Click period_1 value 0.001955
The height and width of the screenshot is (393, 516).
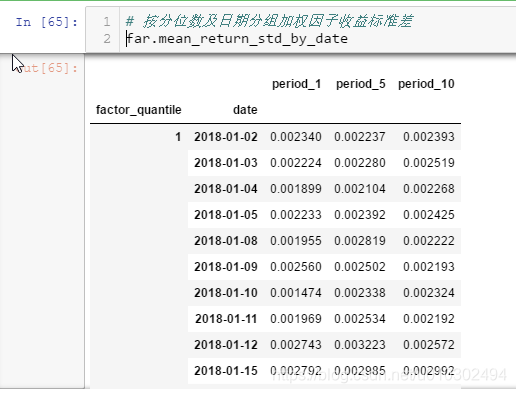tap(296, 241)
